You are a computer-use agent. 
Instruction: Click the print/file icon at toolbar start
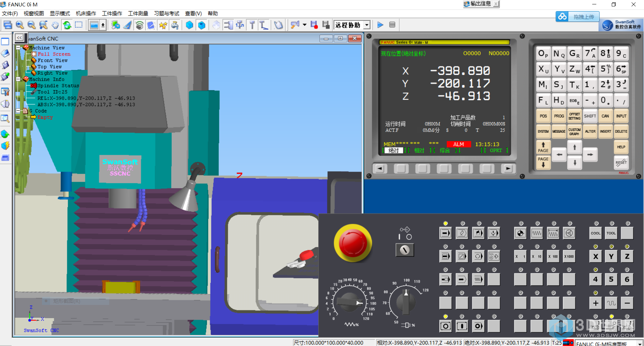click(8, 25)
